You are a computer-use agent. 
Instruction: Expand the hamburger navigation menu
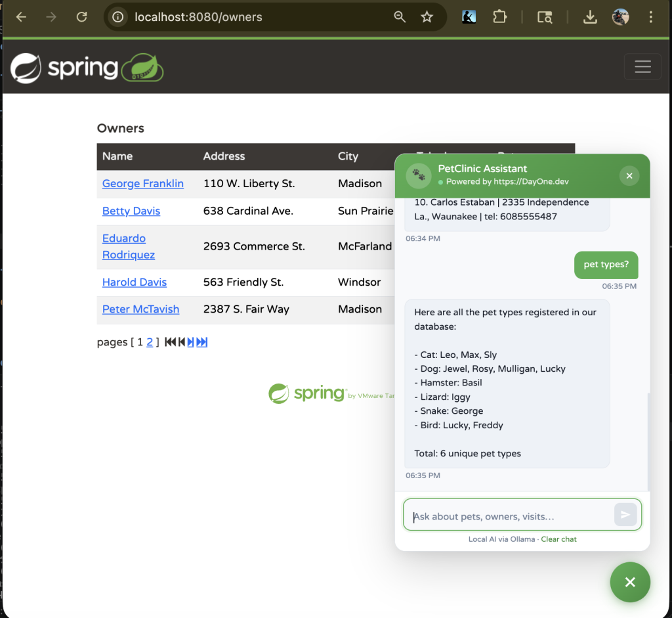pyautogui.click(x=642, y=67)
